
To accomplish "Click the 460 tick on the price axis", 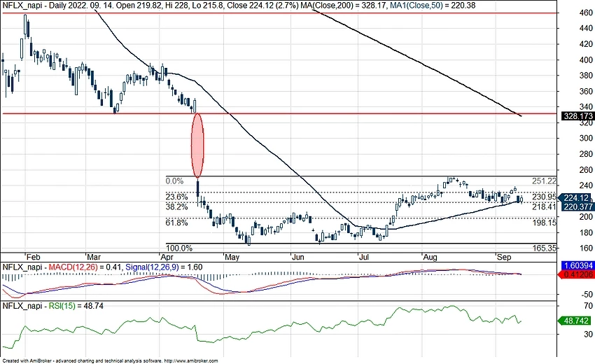I will pos(586,13).
